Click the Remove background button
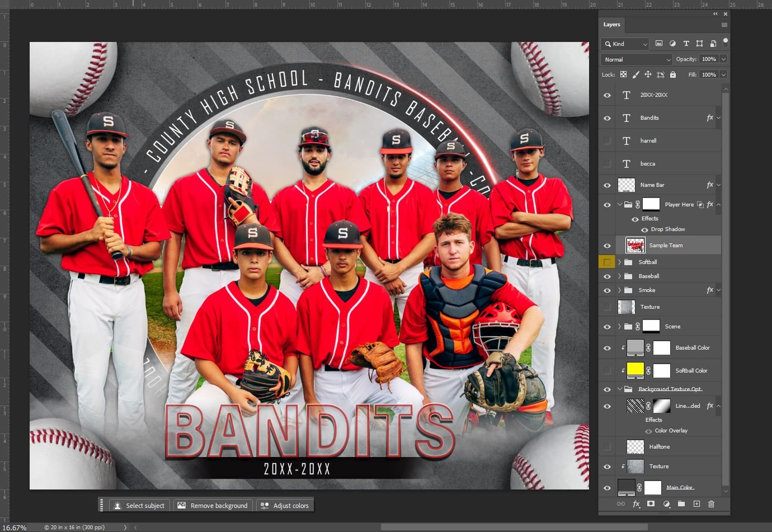 click(213, 505)
